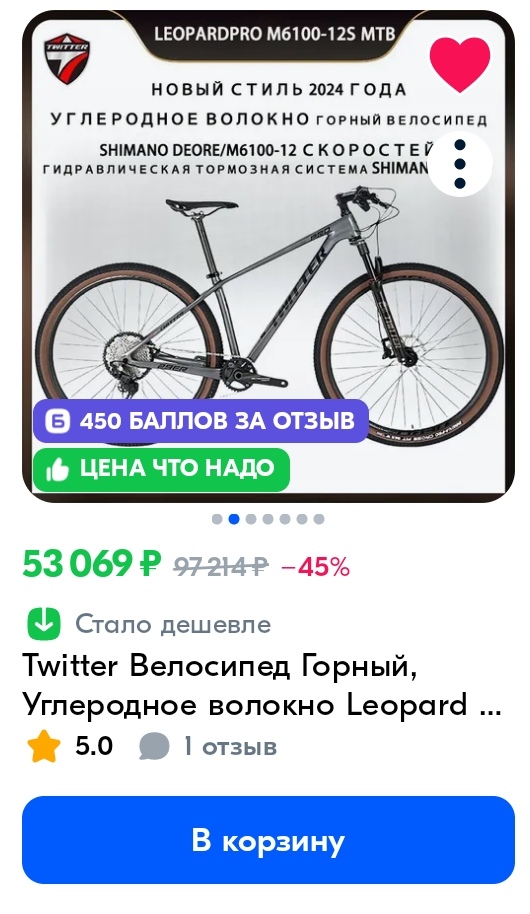Tap the red heart favorite icon
Screen dimensions: 530x914
click(459, 64)
